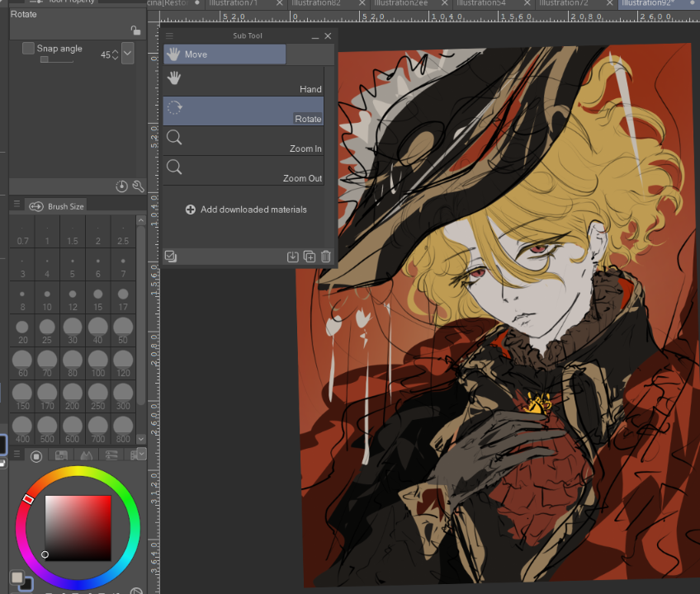Viewport: 700px width, 594px height.
Task: Click the hue ring red handle
Action: point(28,498)
